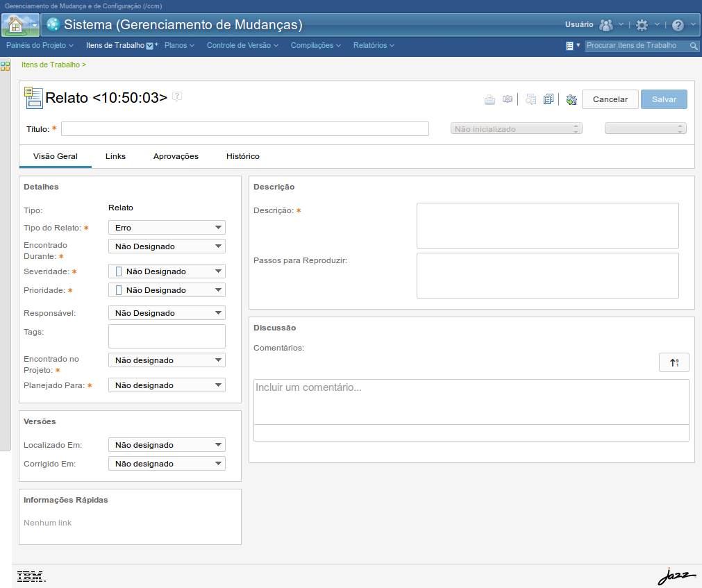Open the user profile people icon
Image resolution: width=702 pixels, height=588 pixels.
coord(605,25)
